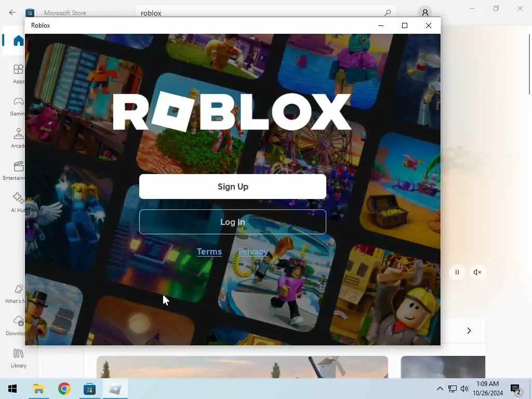
Task: Click the Microsoft Store logo icon in title bar
Action: (30, 13)
